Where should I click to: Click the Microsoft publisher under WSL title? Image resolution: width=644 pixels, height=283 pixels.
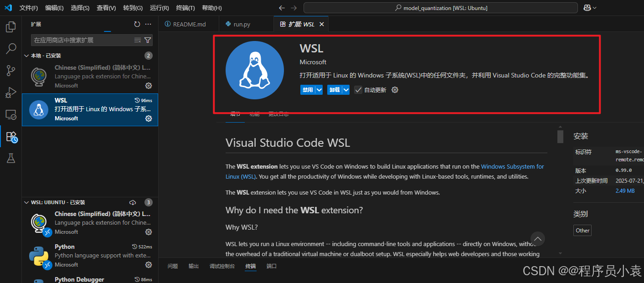[313, 62]
